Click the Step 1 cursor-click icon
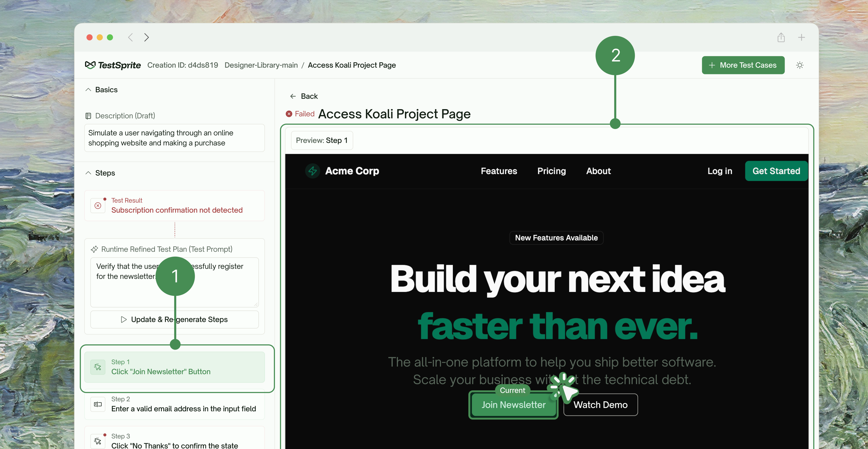The width and height of the screenshot is (868, 449). (x=98, y=367)
